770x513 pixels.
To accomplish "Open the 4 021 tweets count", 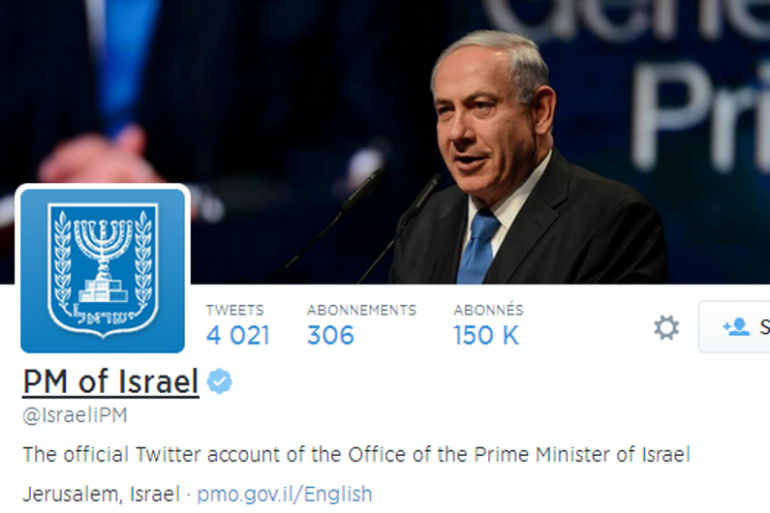I will coord(238,336).
